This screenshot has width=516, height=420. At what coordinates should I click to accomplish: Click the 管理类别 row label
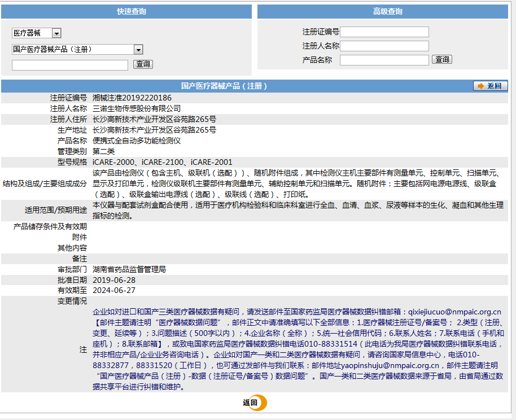72,151
